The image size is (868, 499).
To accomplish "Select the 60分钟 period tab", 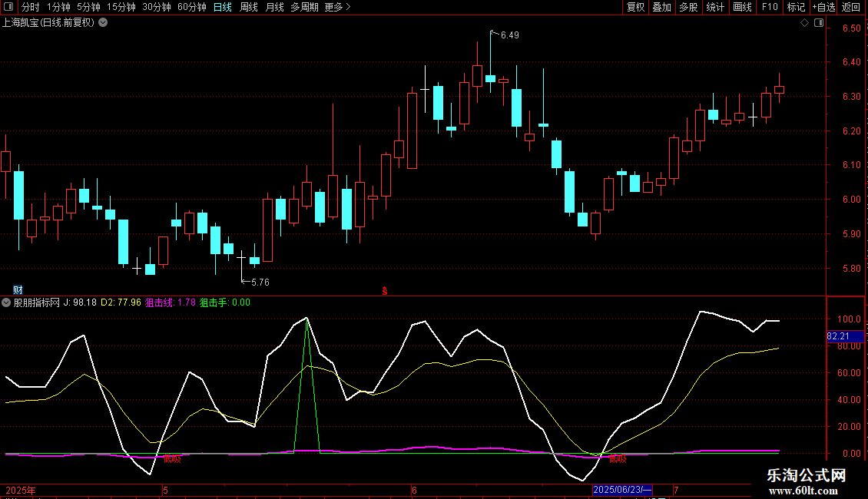I will 191,7.
